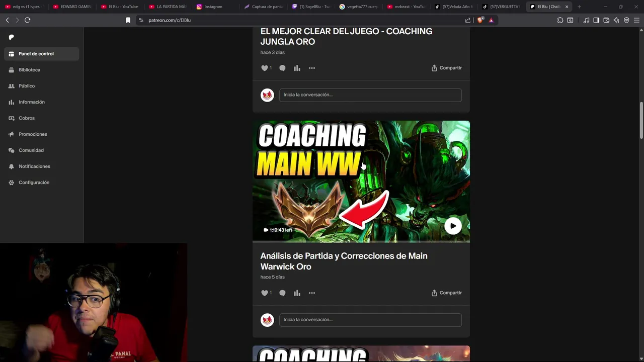Click the patreon.com/c/ElBlu address bar
The width and height of the screenshot is (644, 362).
(x=302, y=20)
